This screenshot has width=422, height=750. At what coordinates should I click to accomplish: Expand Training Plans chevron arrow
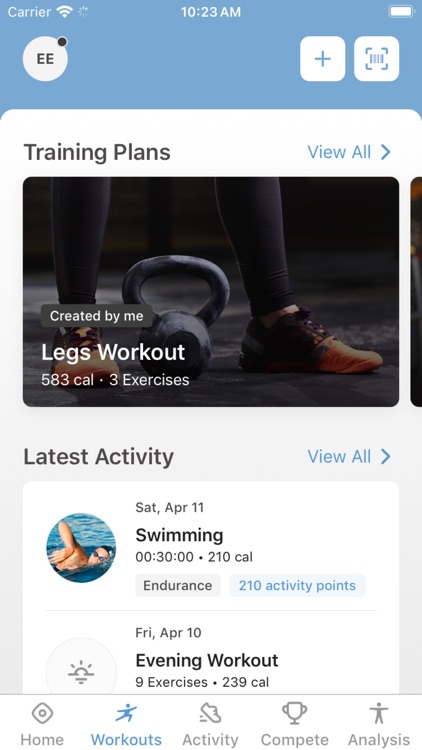[386, 152]
